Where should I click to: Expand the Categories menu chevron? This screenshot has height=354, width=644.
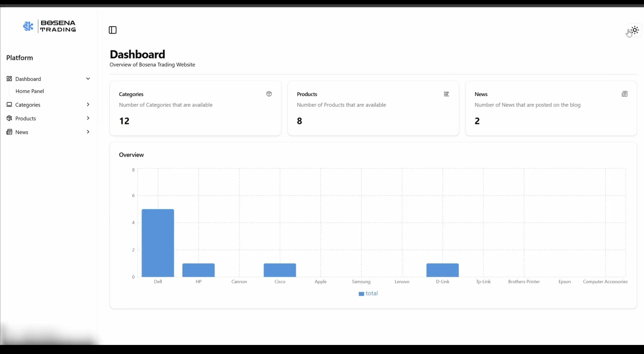tap(88, 104)
